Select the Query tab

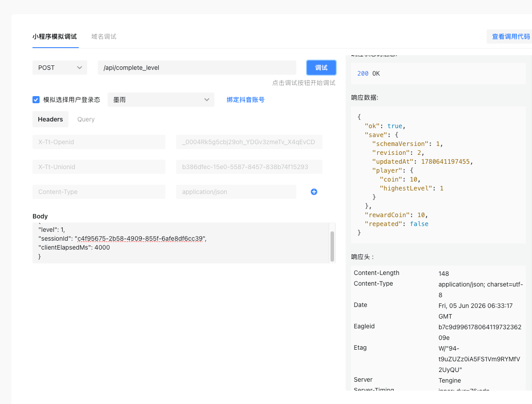(86, 119)
